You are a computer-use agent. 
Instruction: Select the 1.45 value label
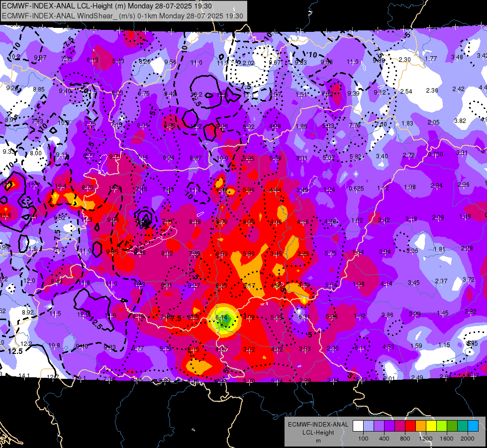(x=443, y=313)
